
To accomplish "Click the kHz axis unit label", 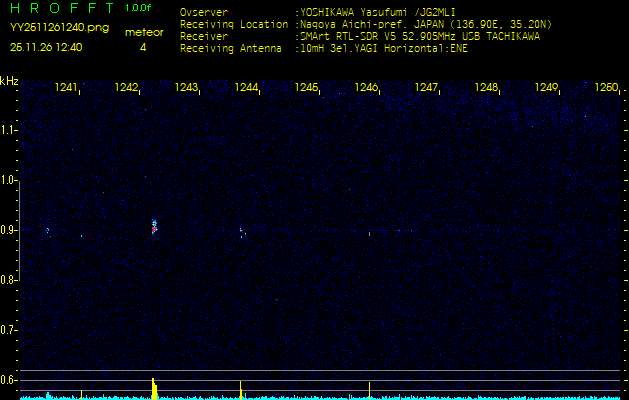I will [9, 80].
